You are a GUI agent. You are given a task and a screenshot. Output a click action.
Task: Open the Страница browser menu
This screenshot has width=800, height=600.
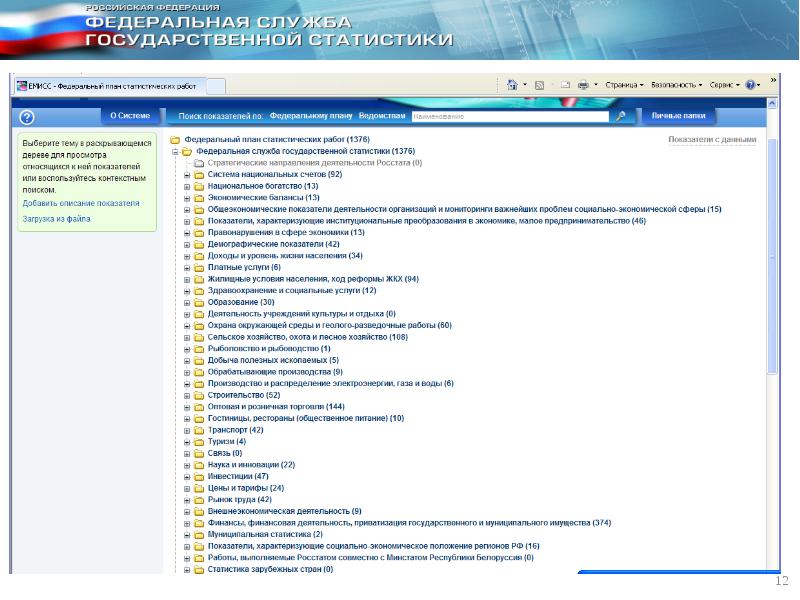(624, 86)
